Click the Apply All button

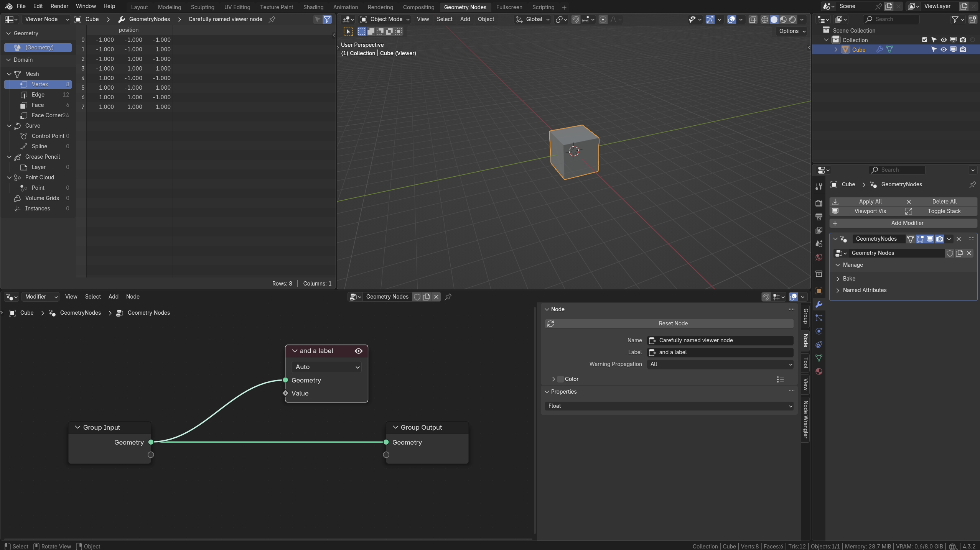point(866,202)
